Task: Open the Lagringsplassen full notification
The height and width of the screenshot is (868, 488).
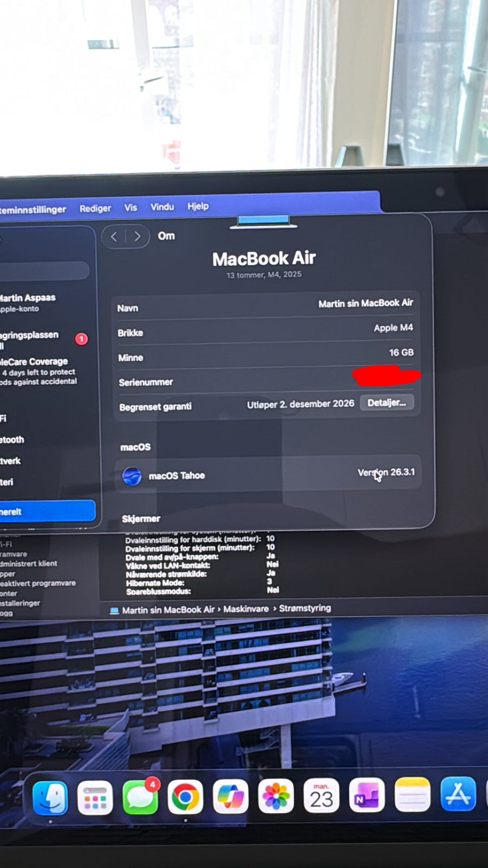Action: click(43, 340)
